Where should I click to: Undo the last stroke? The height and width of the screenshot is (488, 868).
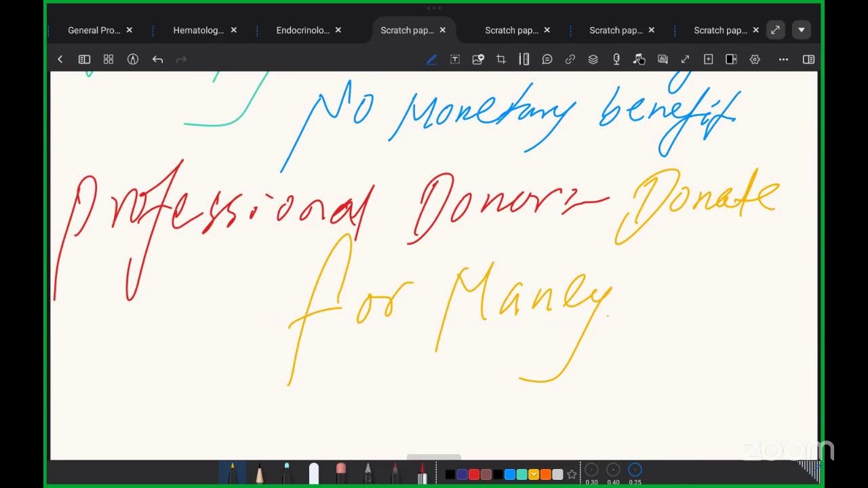click(157, 60)
